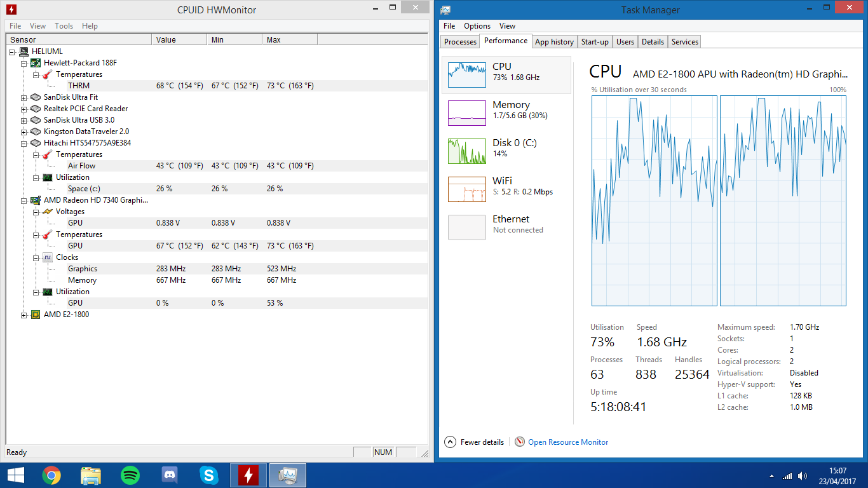Click the Hitachi HTS547575A9E384 hard drive icon
This screenshot has width=868, height=488.
36,143
